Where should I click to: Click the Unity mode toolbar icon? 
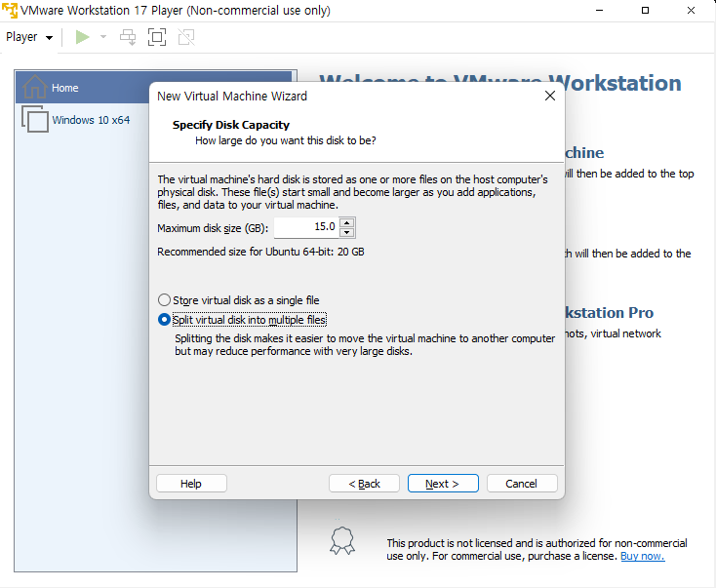click(186, 37)
